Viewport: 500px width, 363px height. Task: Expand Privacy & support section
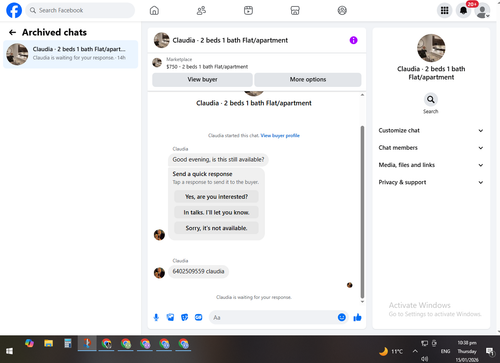tap(431, 182)
